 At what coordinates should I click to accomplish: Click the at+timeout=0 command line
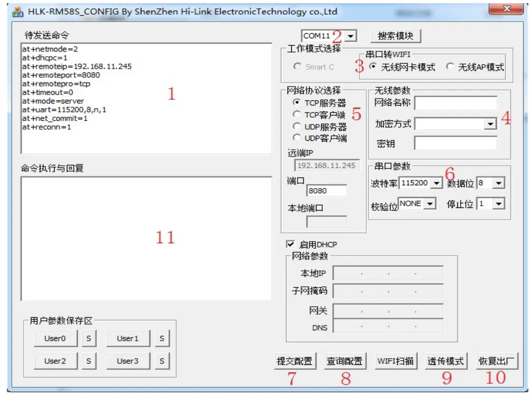click(47, 92)
